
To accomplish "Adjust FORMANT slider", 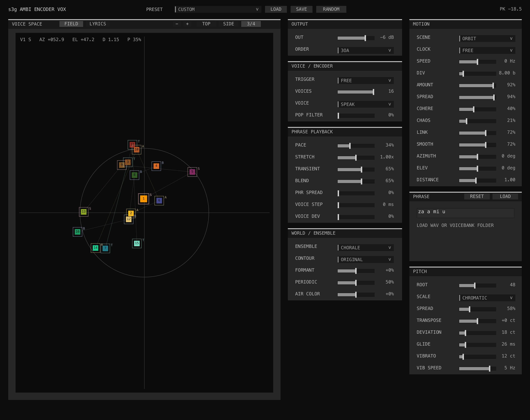I will pos(356,271).
